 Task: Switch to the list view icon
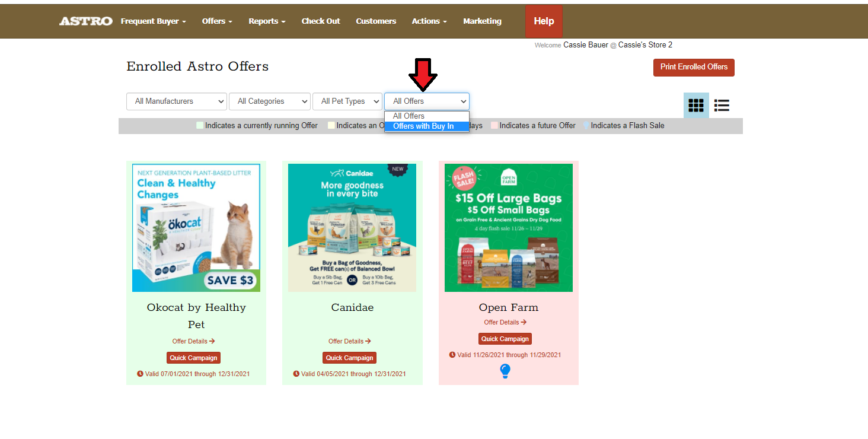(722, 106)
